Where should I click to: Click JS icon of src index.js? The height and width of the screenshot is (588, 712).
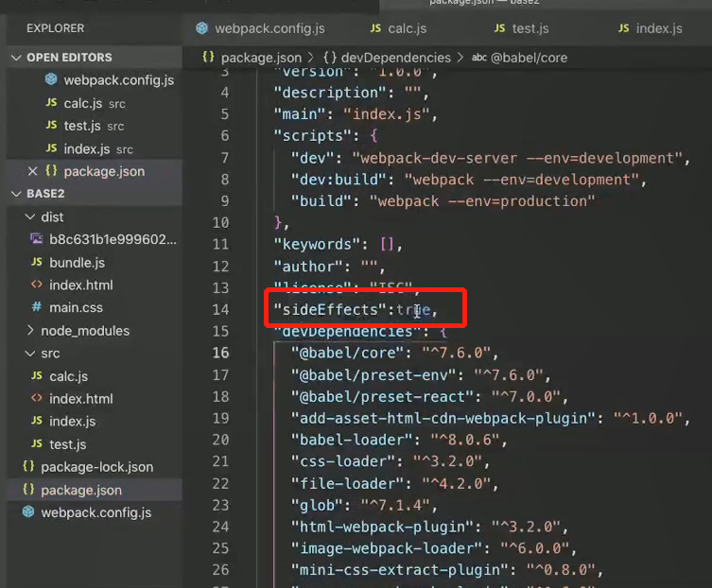click(37, 421)
